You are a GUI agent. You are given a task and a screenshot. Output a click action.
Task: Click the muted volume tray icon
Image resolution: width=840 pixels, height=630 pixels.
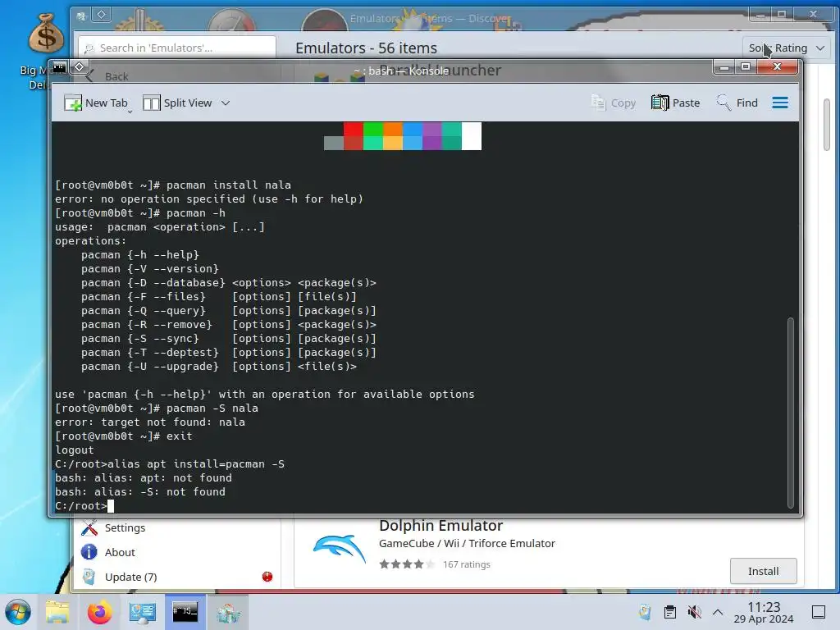click(x=694, y=612)
